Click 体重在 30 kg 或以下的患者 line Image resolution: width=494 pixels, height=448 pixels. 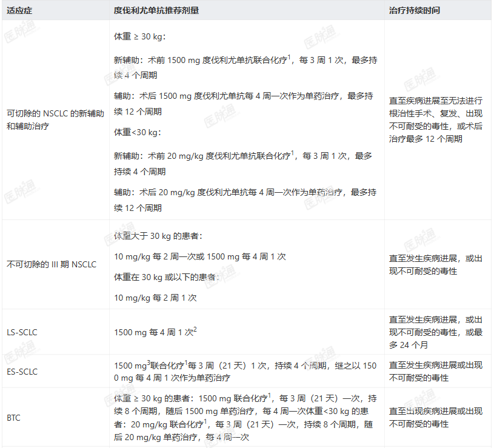pos(166,277)
